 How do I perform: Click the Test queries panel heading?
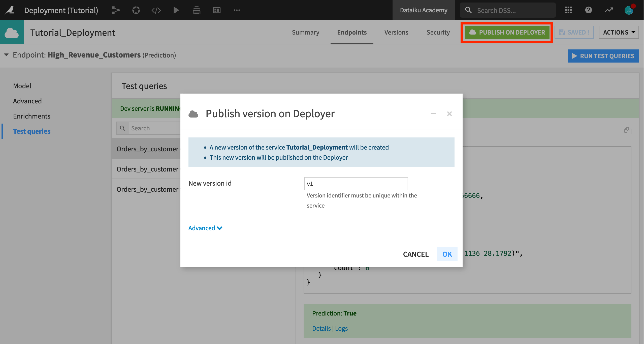point(144,86)
